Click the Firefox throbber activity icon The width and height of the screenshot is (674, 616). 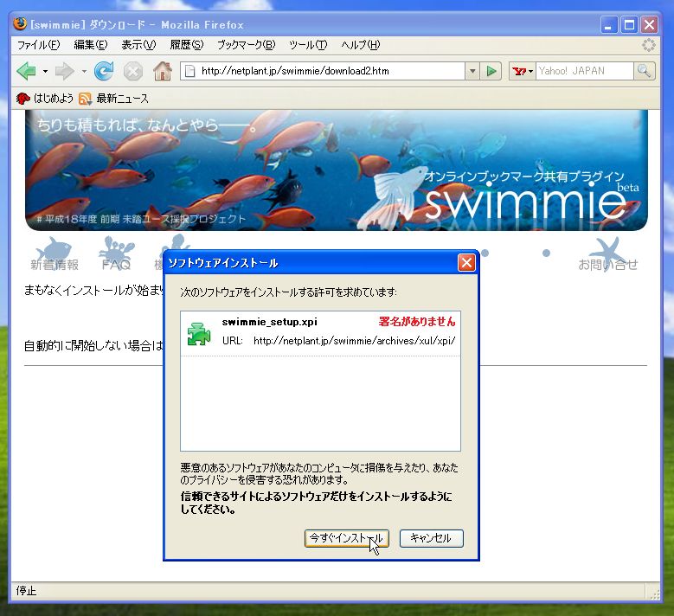[648, 45]
